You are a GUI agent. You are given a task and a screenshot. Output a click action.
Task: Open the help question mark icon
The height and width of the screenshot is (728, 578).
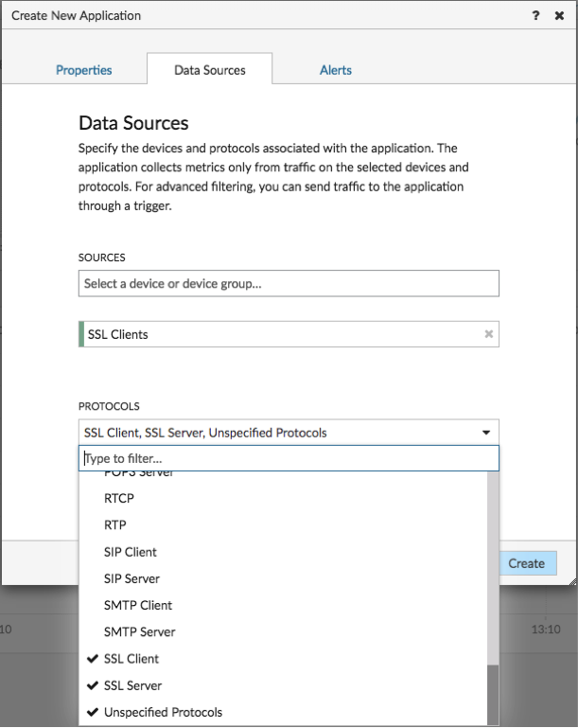pos(535,15)
